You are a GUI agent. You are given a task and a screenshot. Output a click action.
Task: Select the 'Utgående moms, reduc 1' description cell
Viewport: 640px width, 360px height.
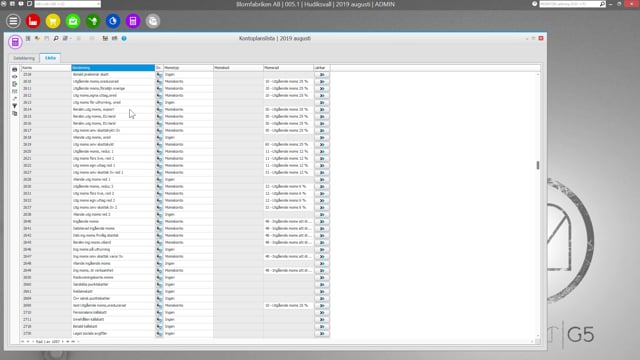point(113,151)
